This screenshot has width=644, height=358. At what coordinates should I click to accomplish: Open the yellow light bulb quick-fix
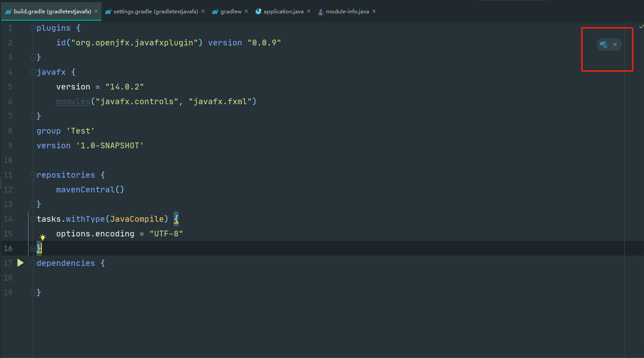43,237
